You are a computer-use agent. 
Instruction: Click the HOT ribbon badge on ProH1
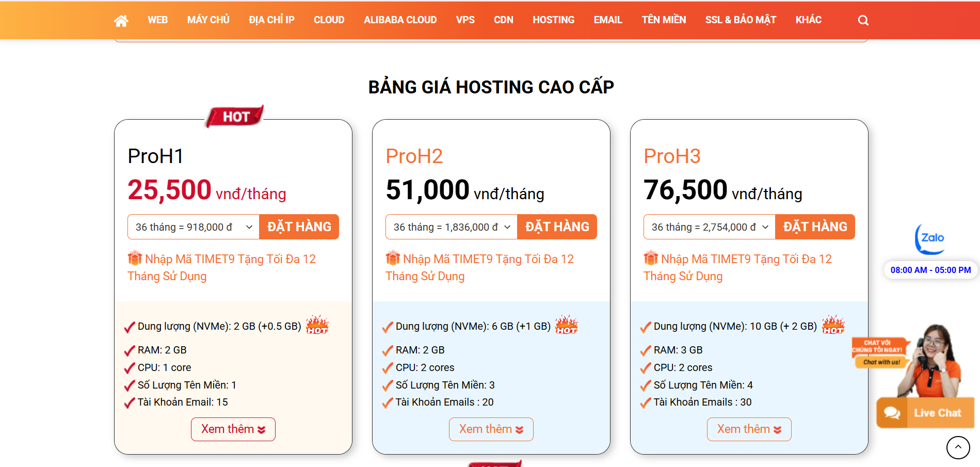point(235,117)
